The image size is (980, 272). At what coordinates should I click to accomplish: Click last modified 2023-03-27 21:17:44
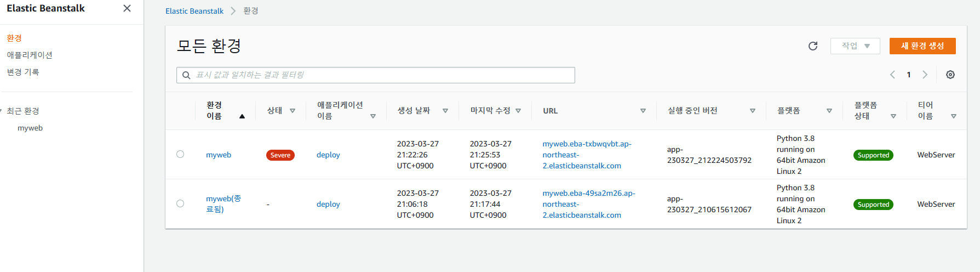pyautogui.click(x=491, y=204)
